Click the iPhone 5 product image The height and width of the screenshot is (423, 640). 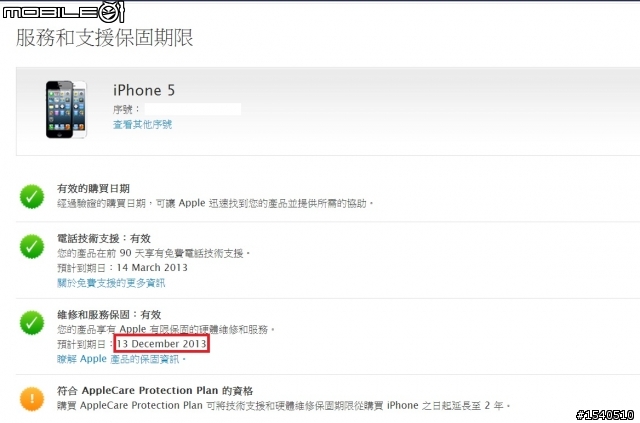point(66,109)
